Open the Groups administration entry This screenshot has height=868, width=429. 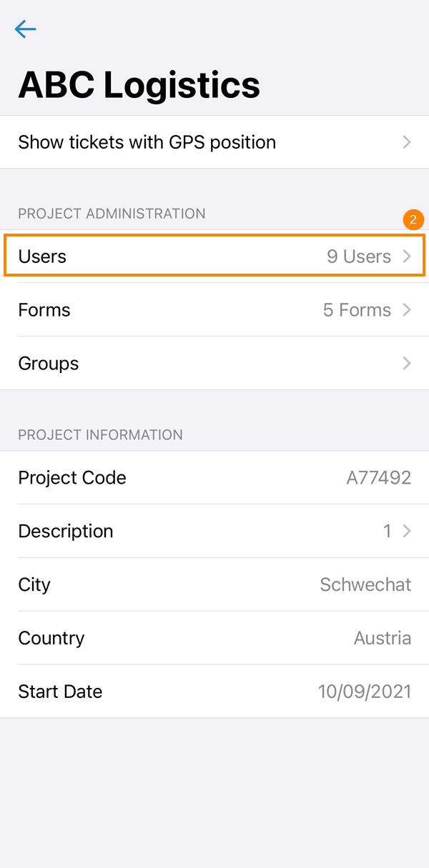point(49,364)
